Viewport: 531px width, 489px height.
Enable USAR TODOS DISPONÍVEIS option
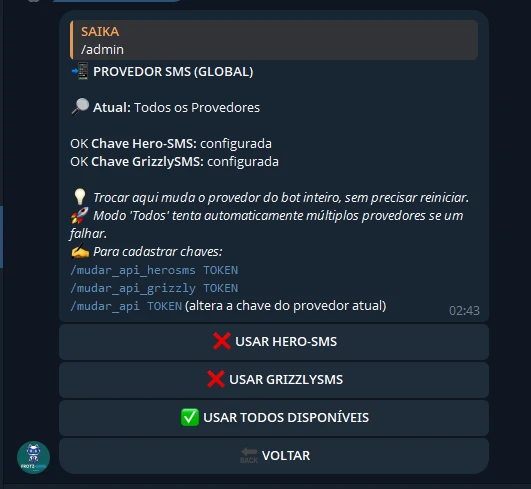[x=274, y=418]
